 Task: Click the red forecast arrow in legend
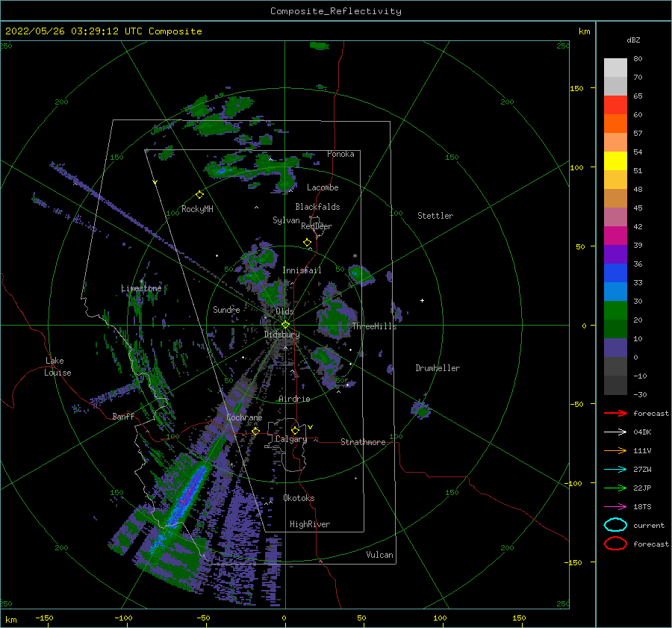pyautogui.click(x=615, y=413)
